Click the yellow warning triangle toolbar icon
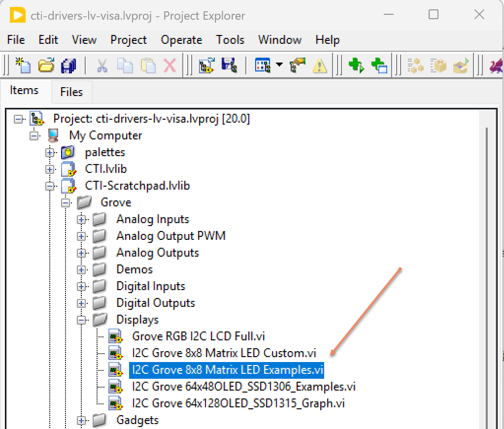504x429 pixels. pos(320,65)
